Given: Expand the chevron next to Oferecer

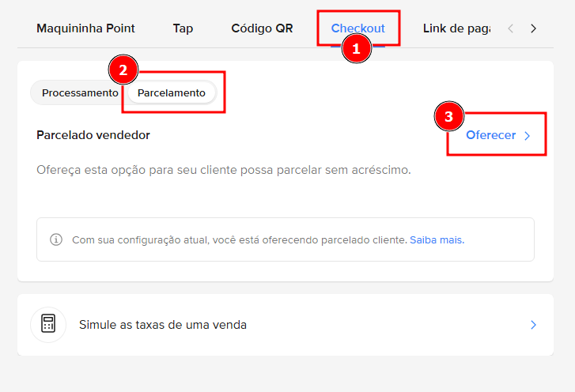Looking at the screenshot, I should coord(528,136).
